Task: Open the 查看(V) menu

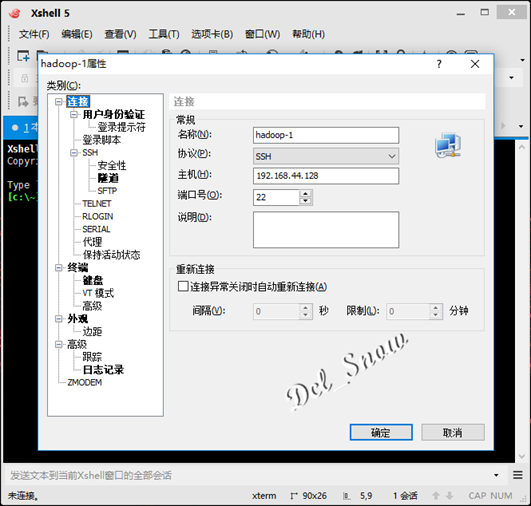Action: click(x=120, y=34)
